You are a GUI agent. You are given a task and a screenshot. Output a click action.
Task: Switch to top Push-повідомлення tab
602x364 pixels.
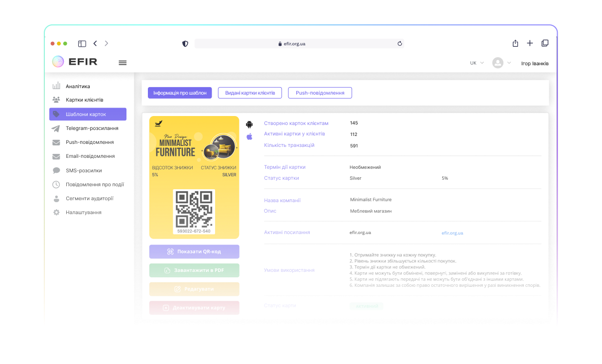[320, 93]
